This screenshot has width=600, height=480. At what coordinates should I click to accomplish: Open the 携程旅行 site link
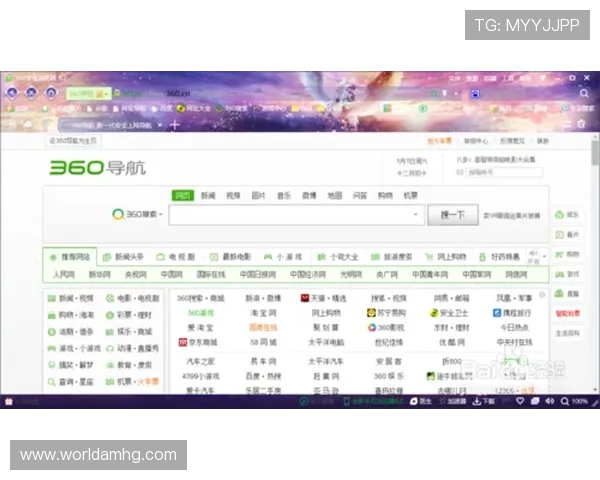512,313
